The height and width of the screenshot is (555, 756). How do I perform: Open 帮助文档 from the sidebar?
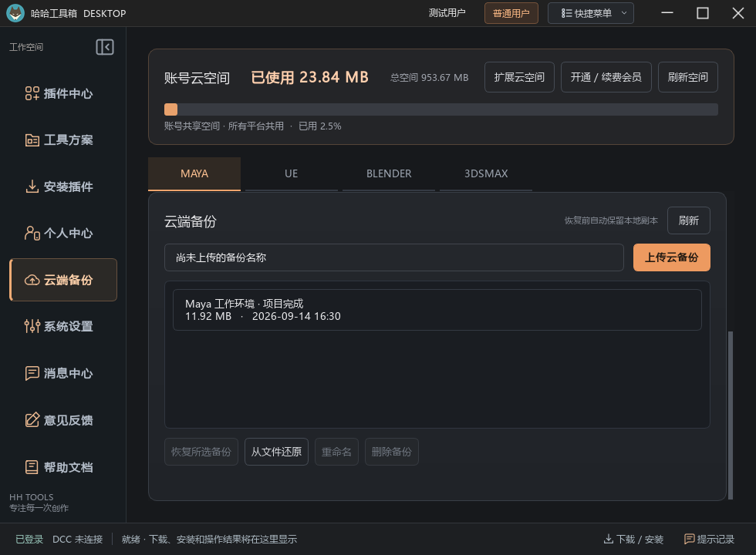point(63,467)
